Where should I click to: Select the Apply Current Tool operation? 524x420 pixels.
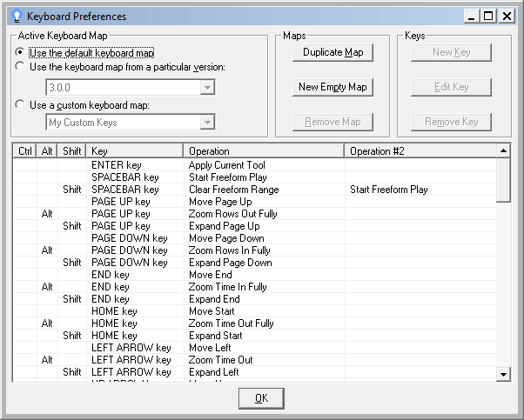pos(227,165)
